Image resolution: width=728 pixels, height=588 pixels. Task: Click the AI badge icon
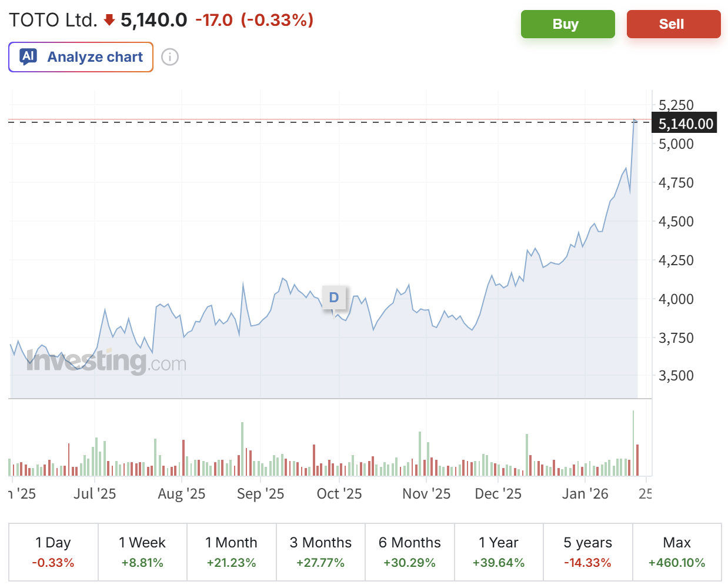28,56
